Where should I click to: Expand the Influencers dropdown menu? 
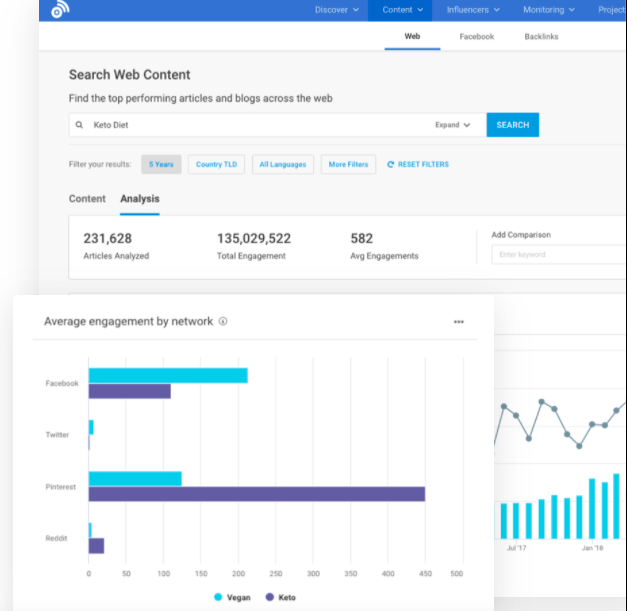[x=473, y=10]
